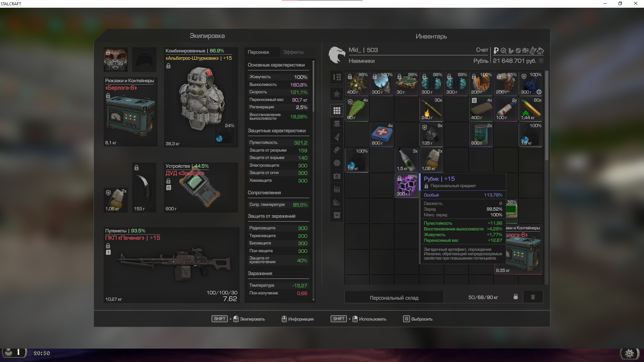The image size is (644, 362).
Task: Open the Персональный склад storage
Action: click(394, 298)
